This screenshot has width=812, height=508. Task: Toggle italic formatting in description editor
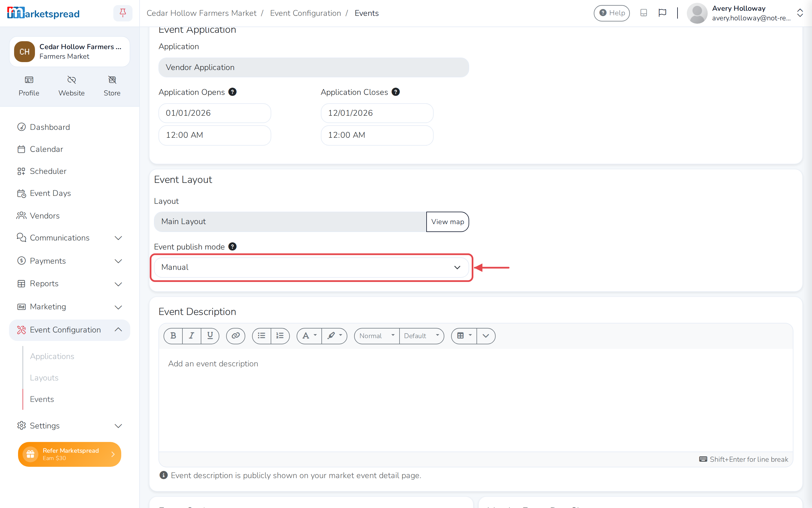192,336
